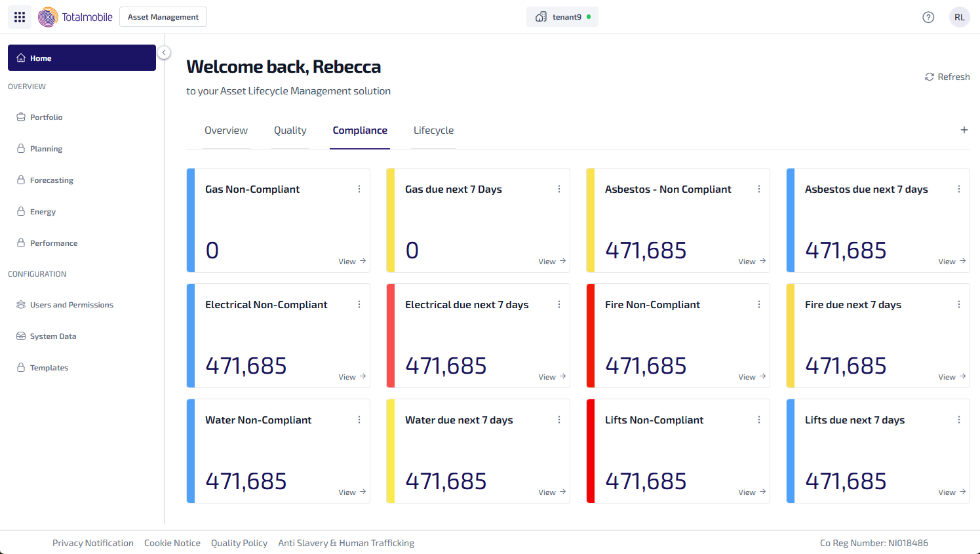Click the Electrical Non-Compliant count 471,685
980x554 pixels.
[246, 366]
